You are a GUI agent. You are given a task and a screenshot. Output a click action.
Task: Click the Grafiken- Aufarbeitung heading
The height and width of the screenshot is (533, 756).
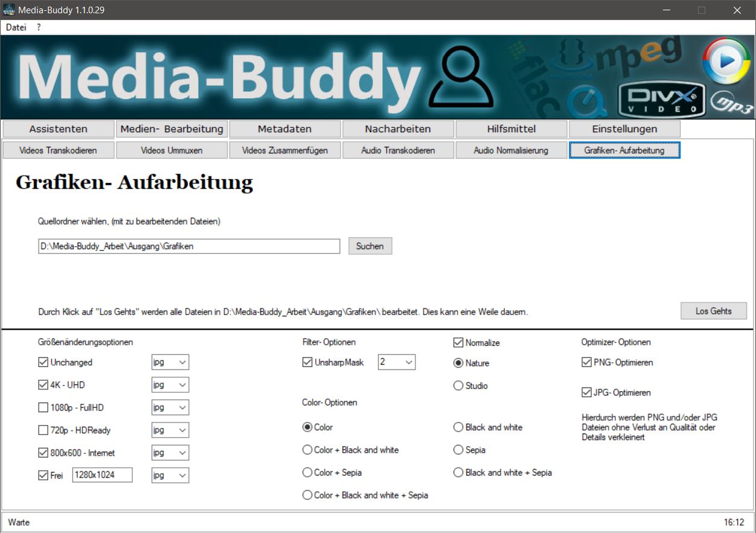[x=134, y=183]
